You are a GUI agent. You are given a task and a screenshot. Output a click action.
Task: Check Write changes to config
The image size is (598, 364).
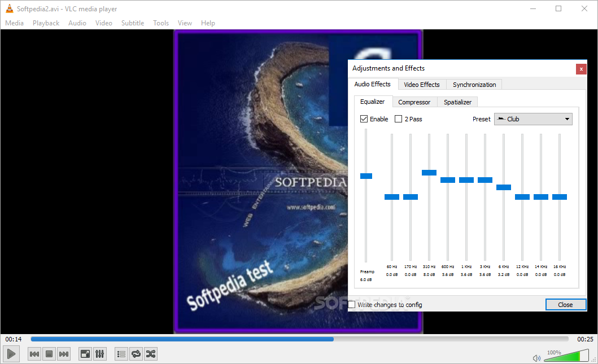click(x=352, y=305)
